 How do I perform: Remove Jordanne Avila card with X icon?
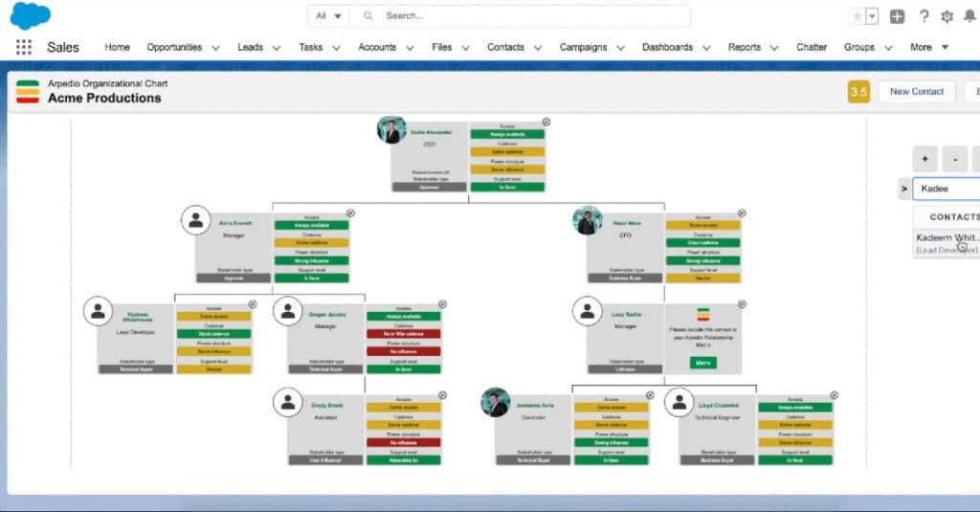[x=650, y=395]
